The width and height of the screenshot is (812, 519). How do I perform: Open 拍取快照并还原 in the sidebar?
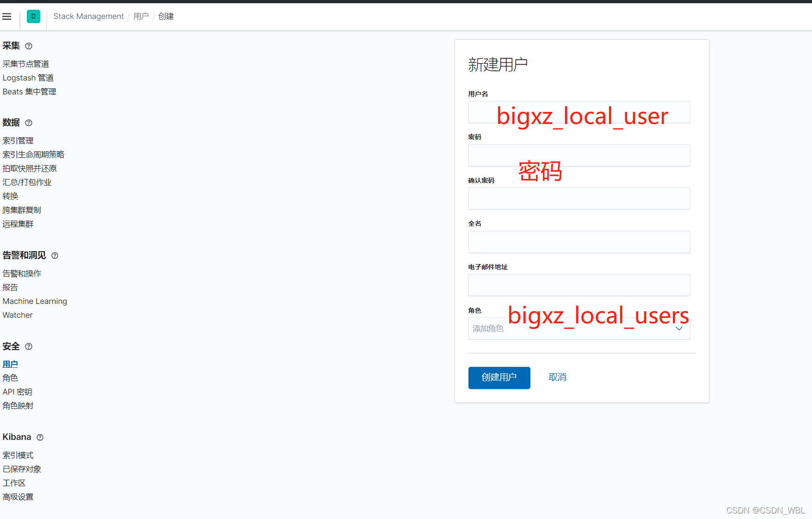30,168
